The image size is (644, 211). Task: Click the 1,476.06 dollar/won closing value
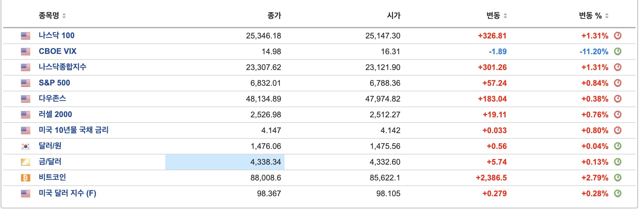coord(266,146)
